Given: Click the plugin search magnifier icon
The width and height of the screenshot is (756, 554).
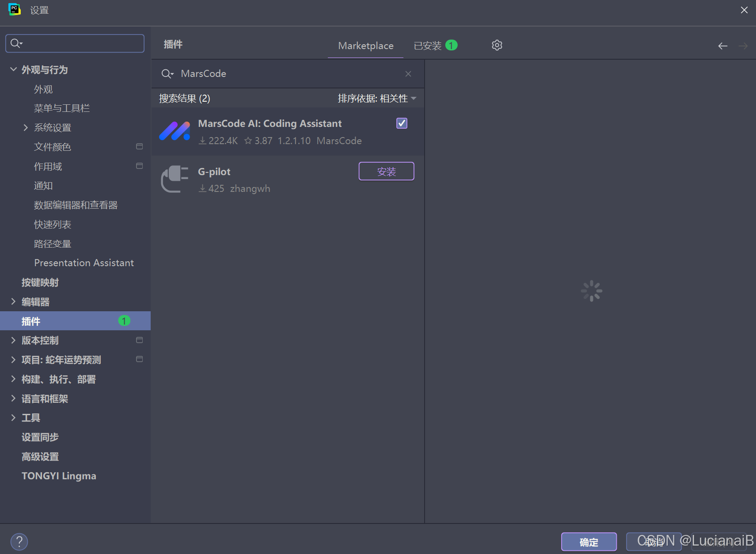Looking at the screenshot, I should 167,74.
